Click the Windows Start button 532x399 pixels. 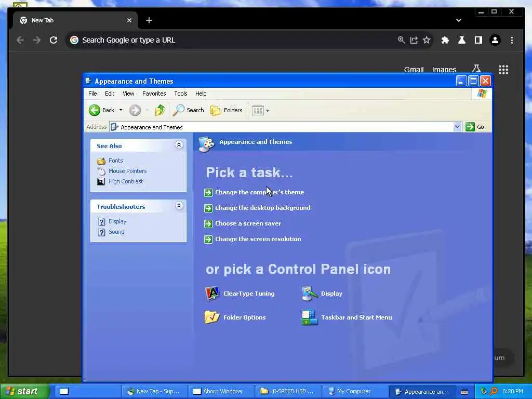(x=24, y=391)
